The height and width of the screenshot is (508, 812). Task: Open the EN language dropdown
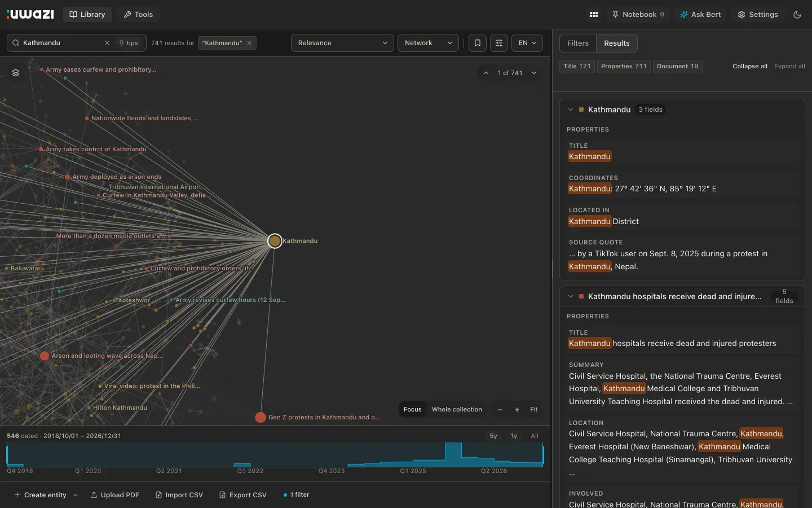(x=527, y=43)
